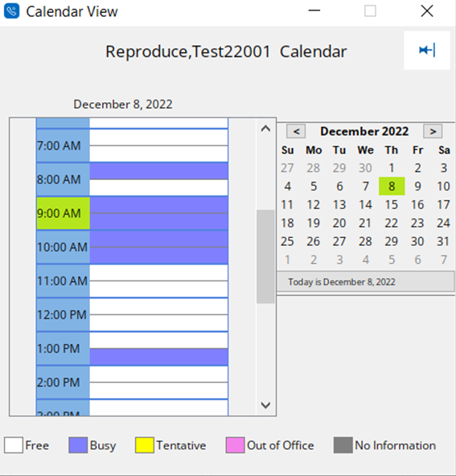
Task: Select the 9:00 AM time slot label
Action: [x=64, y=213]
